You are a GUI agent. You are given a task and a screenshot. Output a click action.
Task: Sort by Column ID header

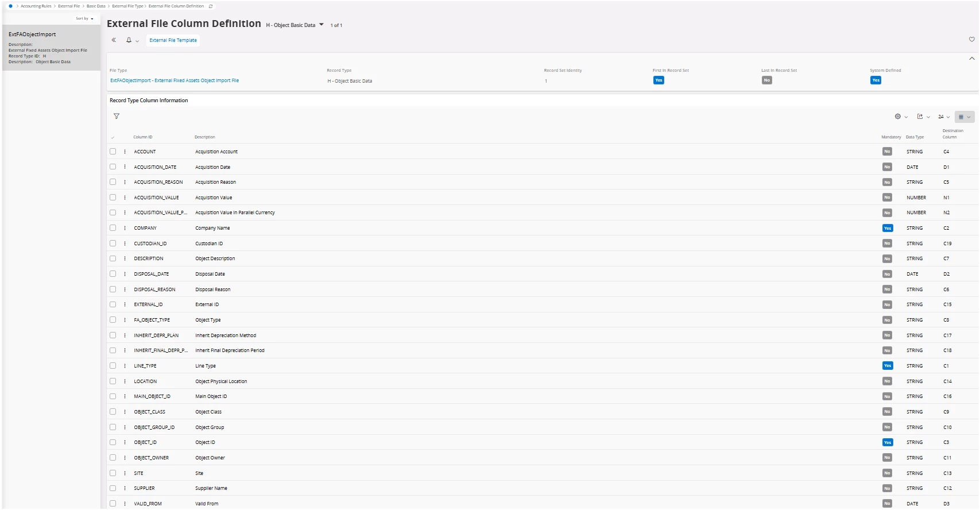pyautogui.click(x=143, y=137)
